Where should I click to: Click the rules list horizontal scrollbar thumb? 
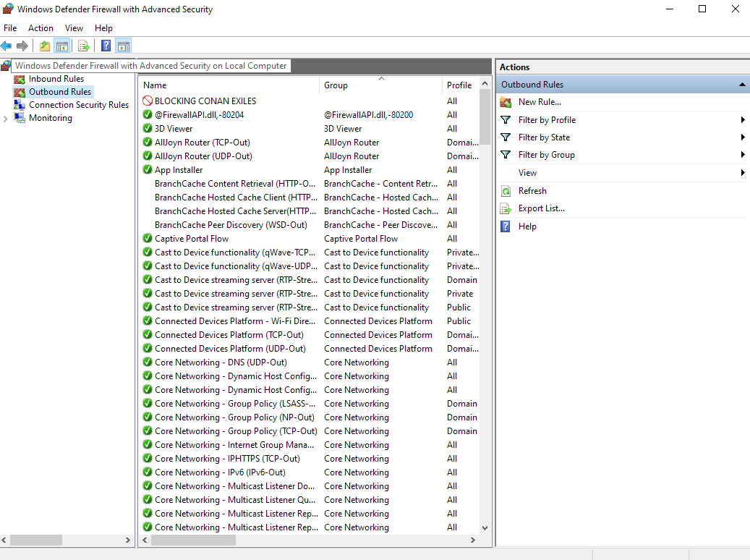coord(193,540)
